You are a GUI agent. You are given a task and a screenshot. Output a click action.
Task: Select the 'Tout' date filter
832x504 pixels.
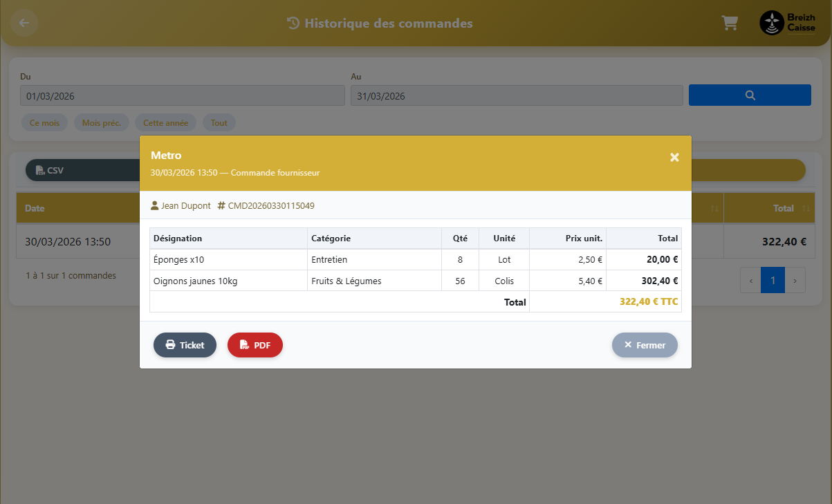[x=219, y=123]
